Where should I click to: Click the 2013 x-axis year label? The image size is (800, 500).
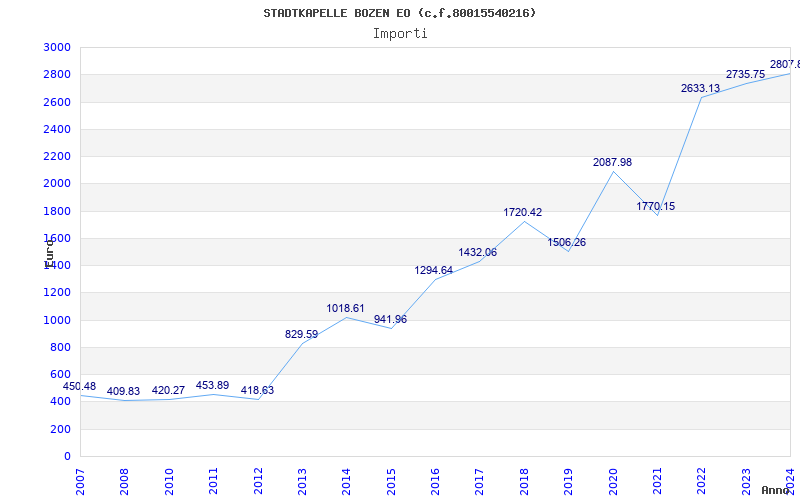302,482
